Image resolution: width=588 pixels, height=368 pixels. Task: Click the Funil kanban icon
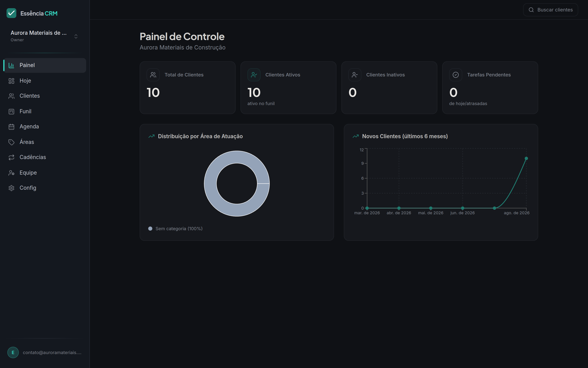[x=11, y=111]
